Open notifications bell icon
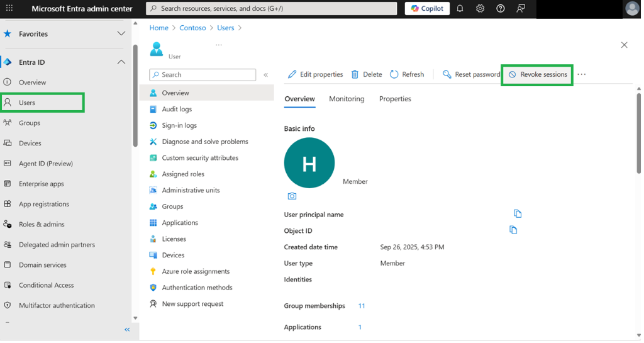Viewport: 644px width, 343px height. pos(460,8)
